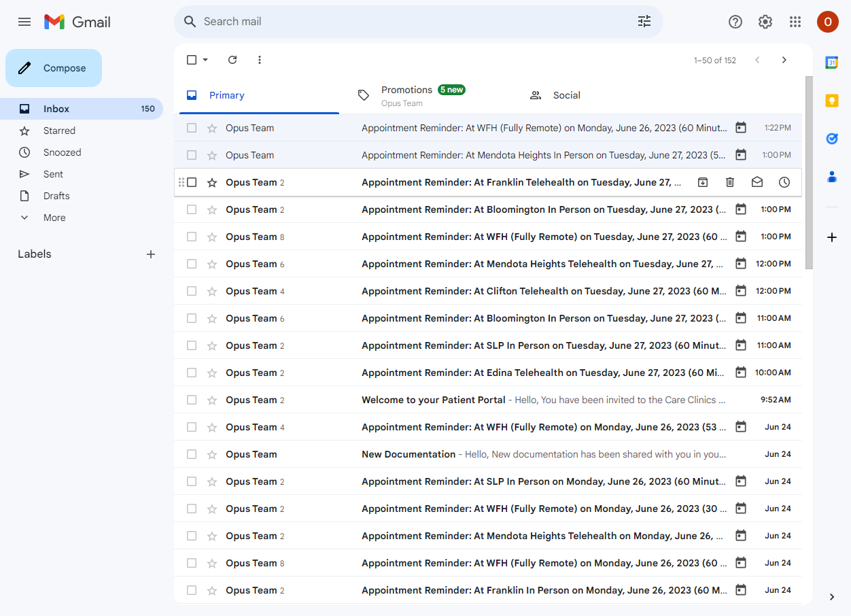Archive the Franklin Telehealth reminder email

tap(703, 182)
